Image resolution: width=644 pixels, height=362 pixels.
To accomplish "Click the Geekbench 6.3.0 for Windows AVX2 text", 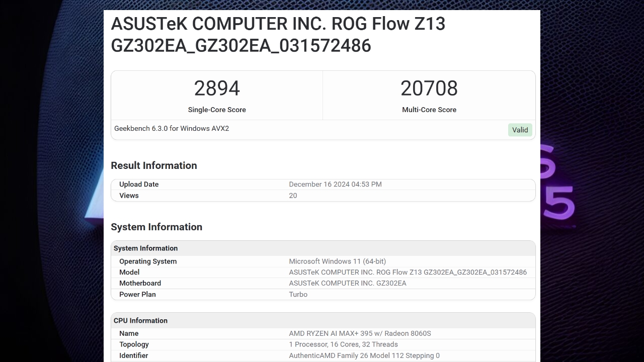I will pyautogui.click(x=172, y=128).
